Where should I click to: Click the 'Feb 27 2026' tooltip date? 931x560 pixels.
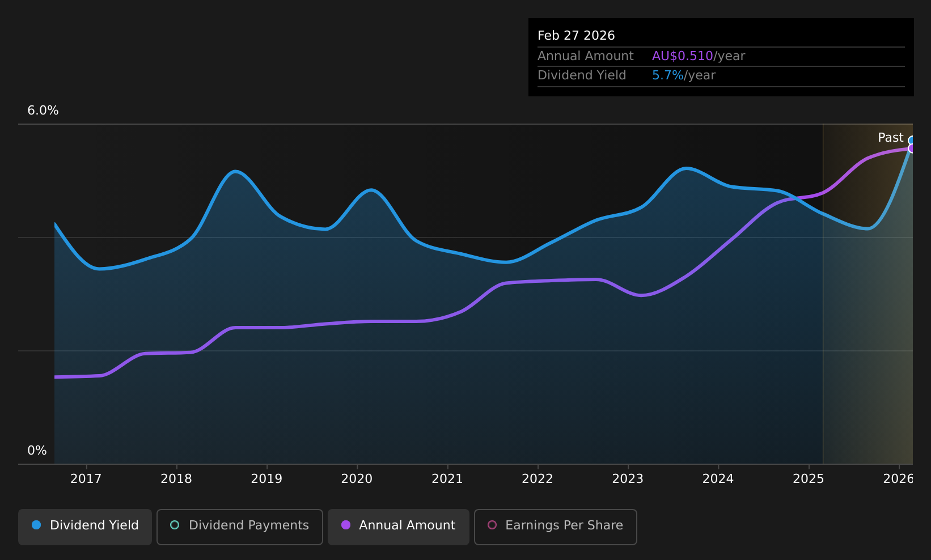(x=576, y=36)
